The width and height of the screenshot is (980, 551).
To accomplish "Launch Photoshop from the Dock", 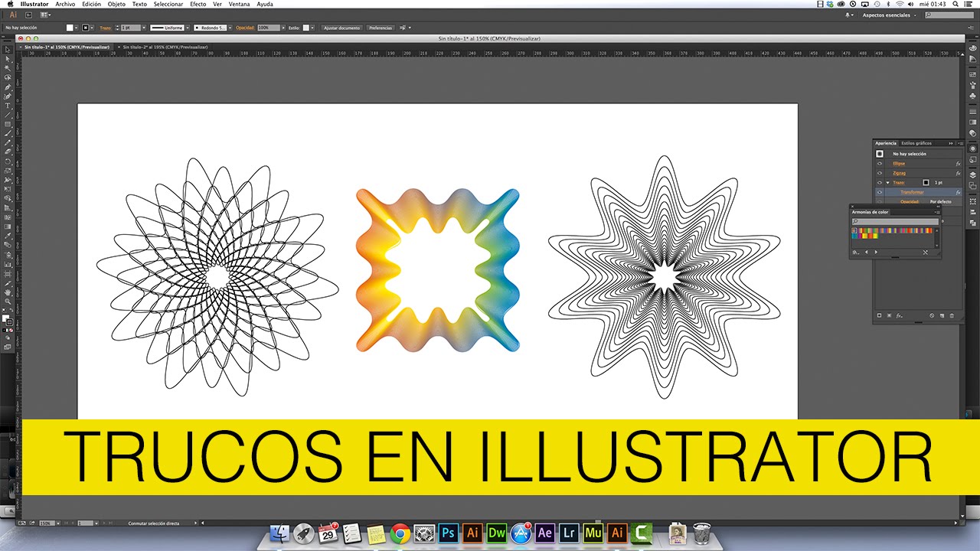I will tap(449, 533).
